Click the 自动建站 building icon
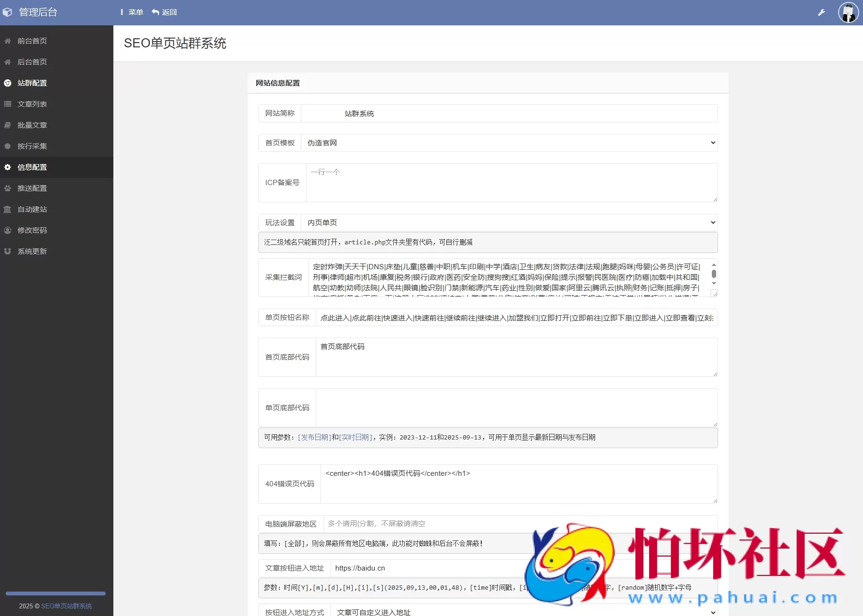This screenshot has width=863, height=616. [7, 209]
